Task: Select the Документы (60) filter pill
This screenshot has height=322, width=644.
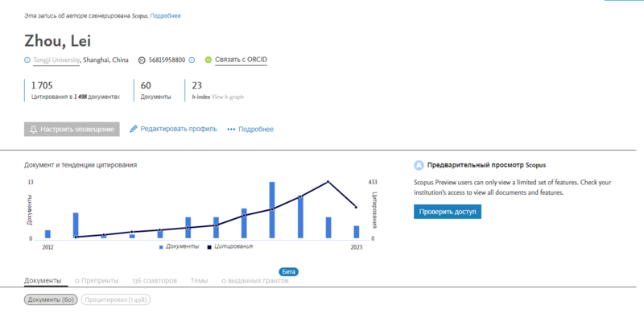Action: [52, 299]
